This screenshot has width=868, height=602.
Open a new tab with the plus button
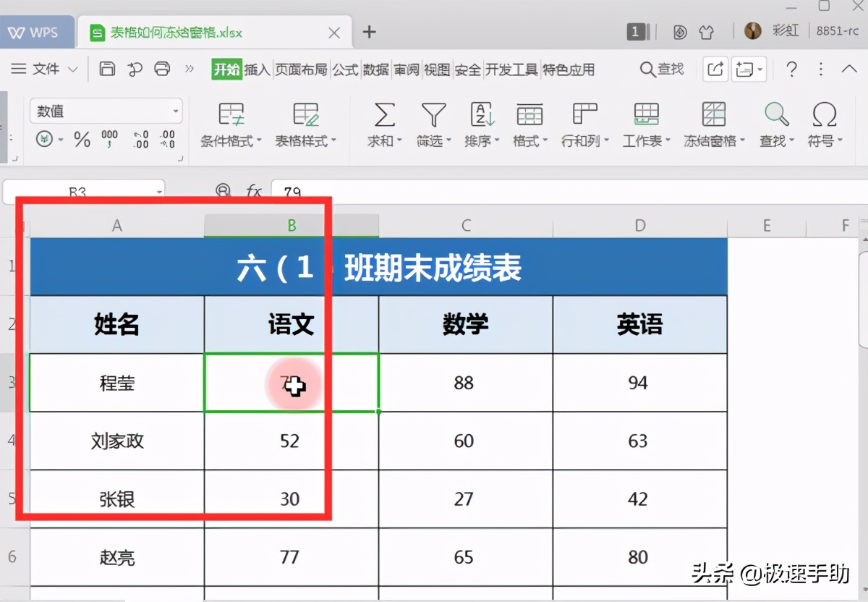point(369,32)
